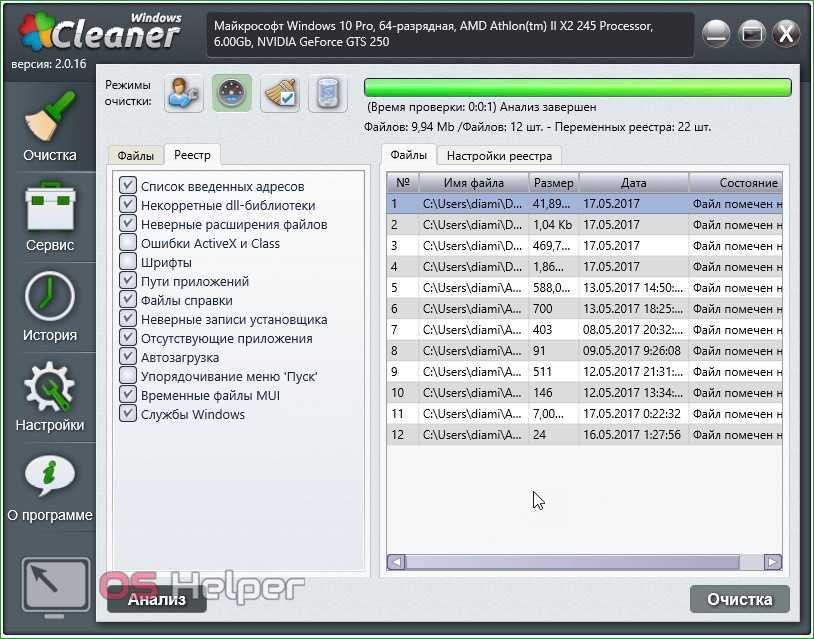Sort by Состояние column header
814x639 pixels.
coord(736,183)
